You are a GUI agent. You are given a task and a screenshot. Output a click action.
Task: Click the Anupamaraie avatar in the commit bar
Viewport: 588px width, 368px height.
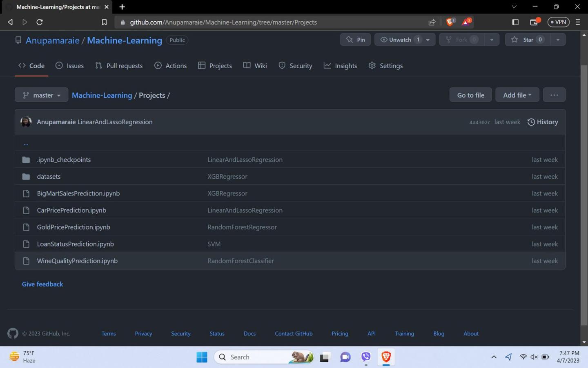point(26,122)
